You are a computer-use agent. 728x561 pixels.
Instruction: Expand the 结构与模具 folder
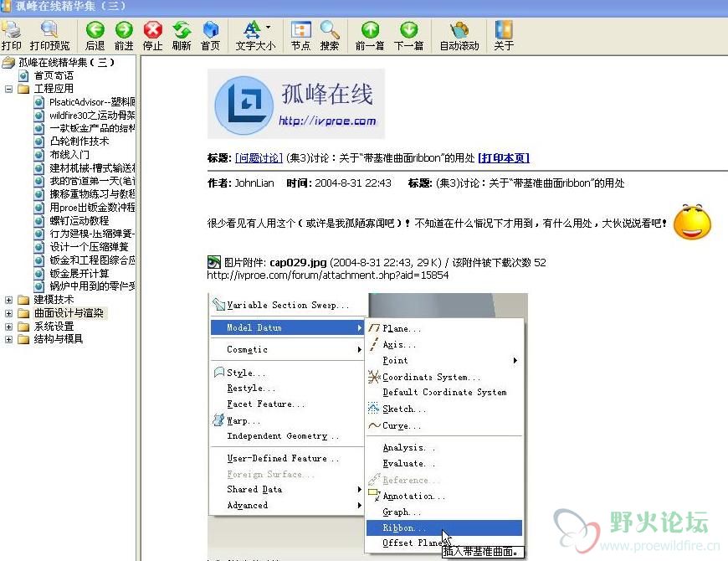click(9, 339)
